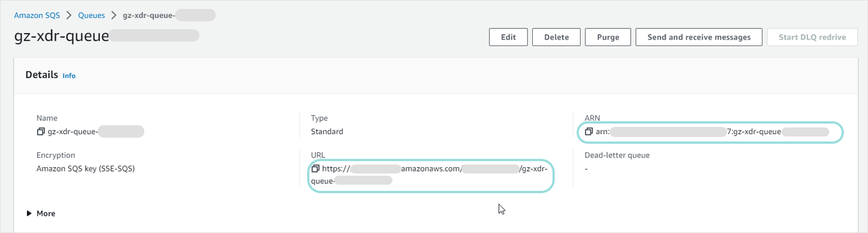
Task: Click the ARN value text
Action: click(712, 131)
